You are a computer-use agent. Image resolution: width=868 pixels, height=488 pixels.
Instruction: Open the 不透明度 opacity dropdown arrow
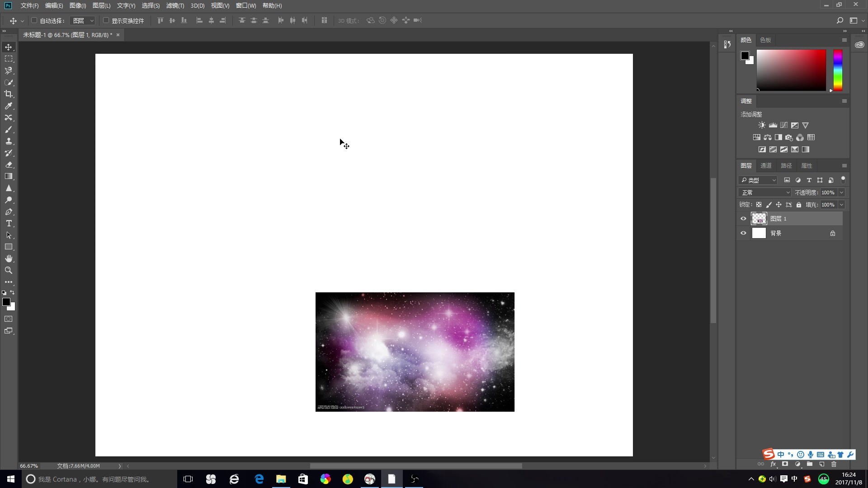click(841, 192)
